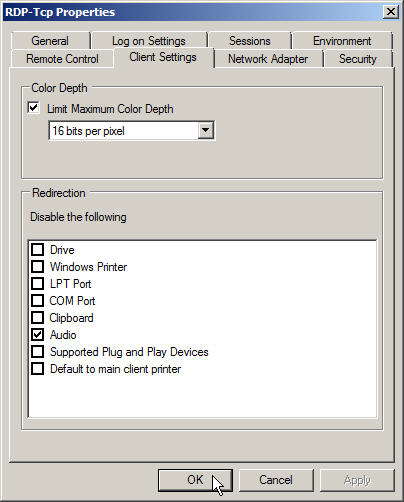Screen dimensions: 404x502
Task: Select the Security tab
Action: point(358,59)
